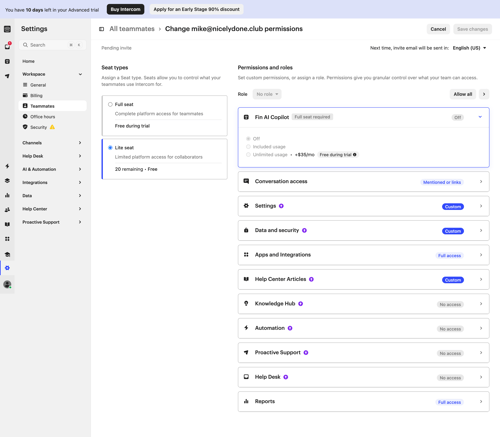
Task: Click the purple badge beside Help Center Articles
Action: click(311, 279)
